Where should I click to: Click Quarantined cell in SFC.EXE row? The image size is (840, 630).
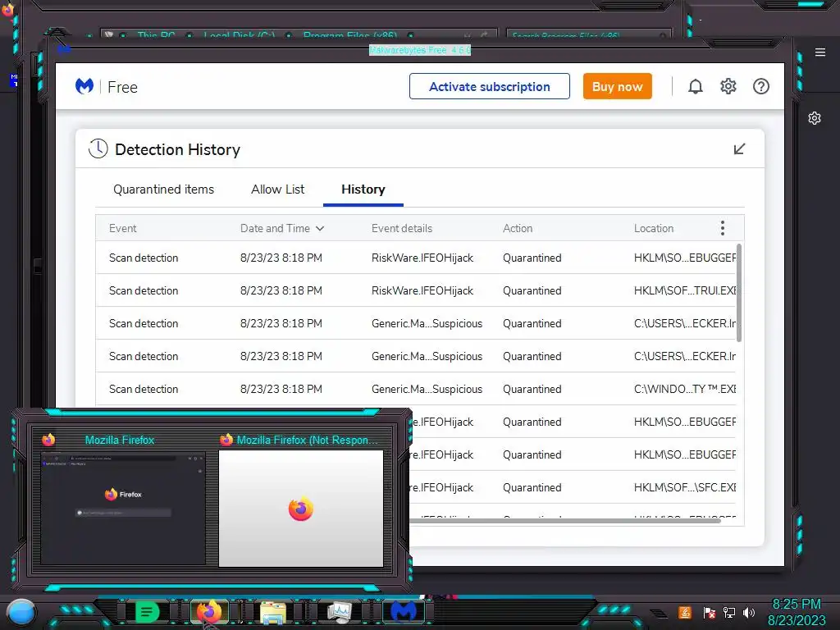click(x=532, y=487)
